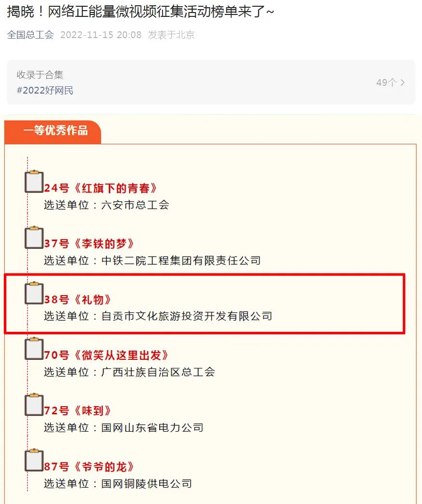Open entry 72号《味到》
Viewport: 422px width, 504px height.
pyautogui.click(x=78, y=411)
